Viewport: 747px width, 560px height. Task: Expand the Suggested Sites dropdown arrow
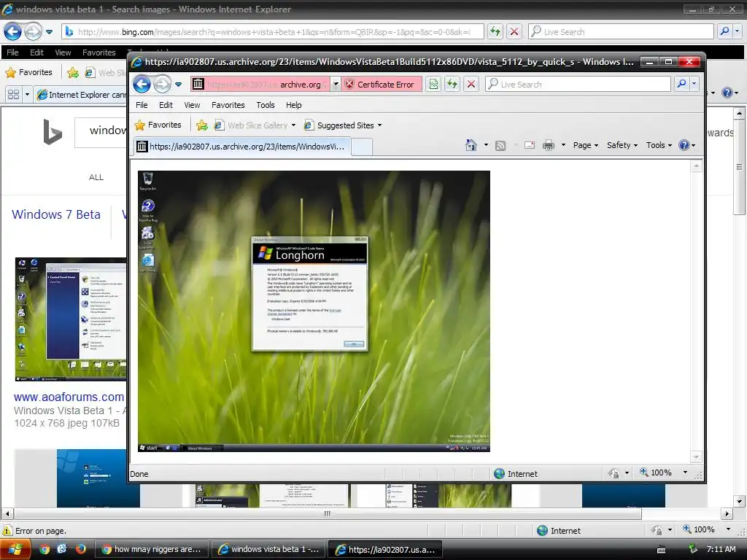click(x=379, y=125)
